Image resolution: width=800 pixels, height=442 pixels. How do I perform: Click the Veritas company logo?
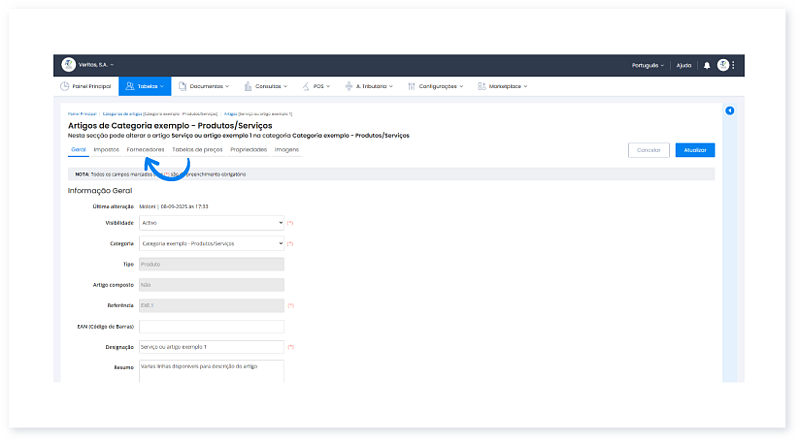coord(69,65)
